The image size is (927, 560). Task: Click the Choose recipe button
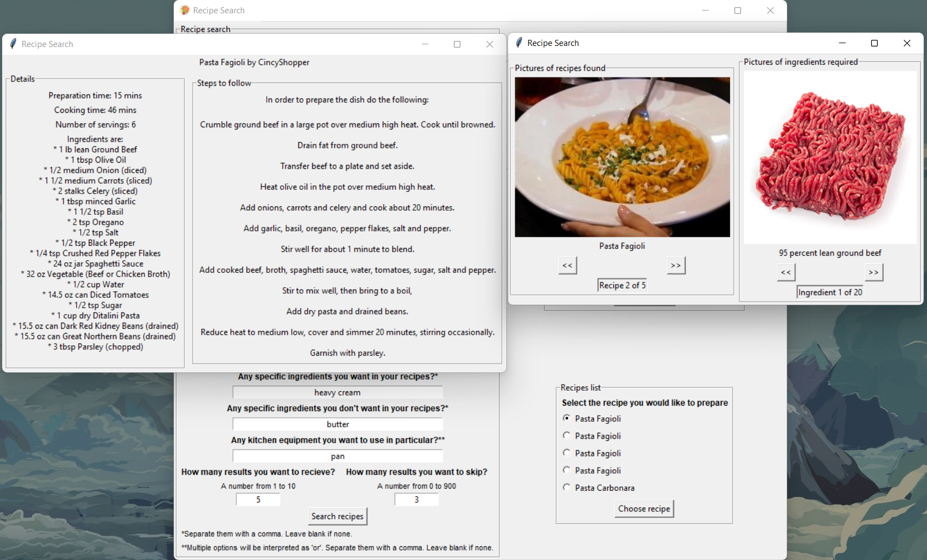[x=644, y=509]
